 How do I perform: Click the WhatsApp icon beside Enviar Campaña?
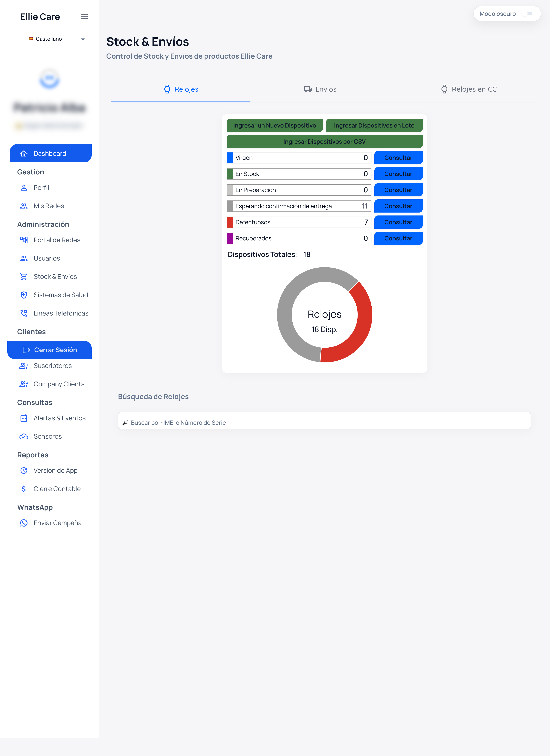pos(24,523)
